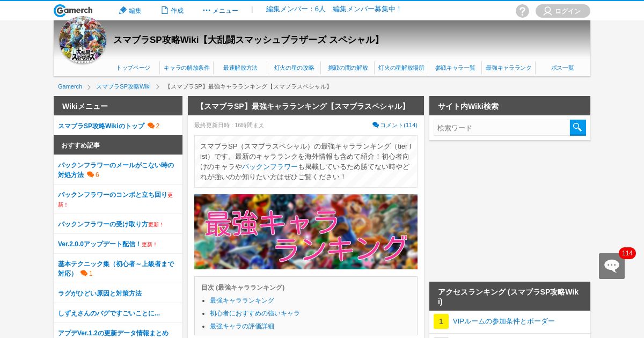Open the 最強キャラランク nav tab

coord(509,68)
